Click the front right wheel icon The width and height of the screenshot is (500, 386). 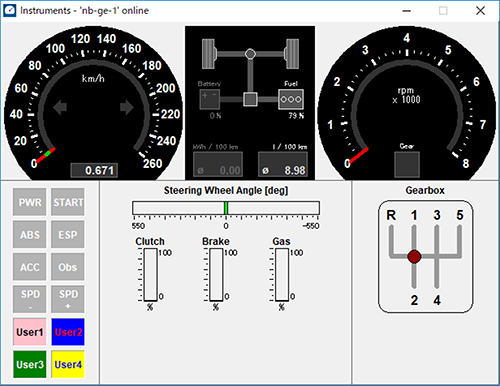click(292, 54)
